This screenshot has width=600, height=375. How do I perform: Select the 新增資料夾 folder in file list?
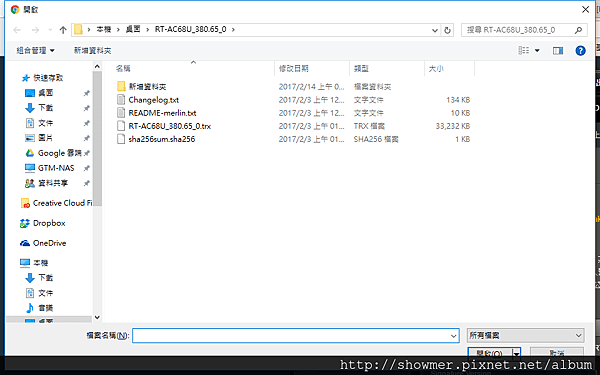click(x=147, y=86)
